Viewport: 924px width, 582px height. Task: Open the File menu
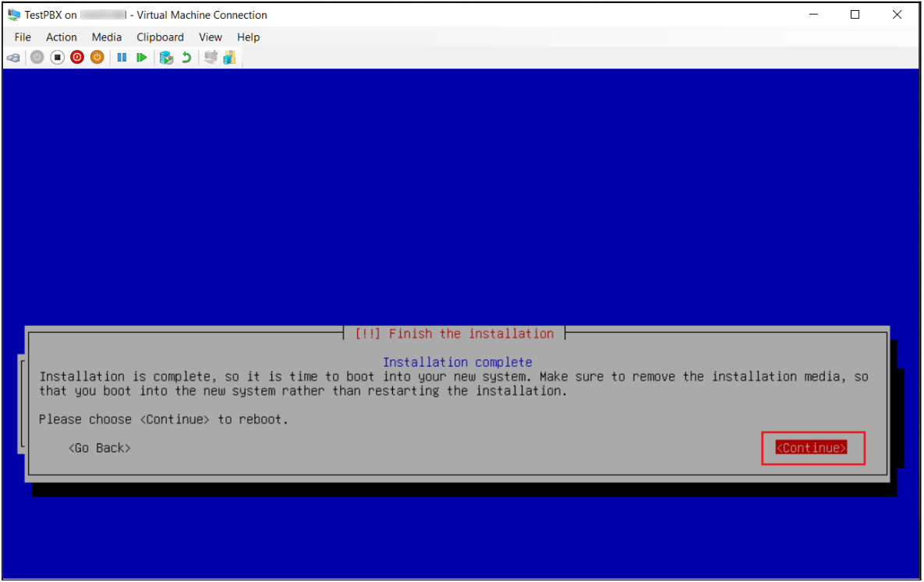(23, 37)
